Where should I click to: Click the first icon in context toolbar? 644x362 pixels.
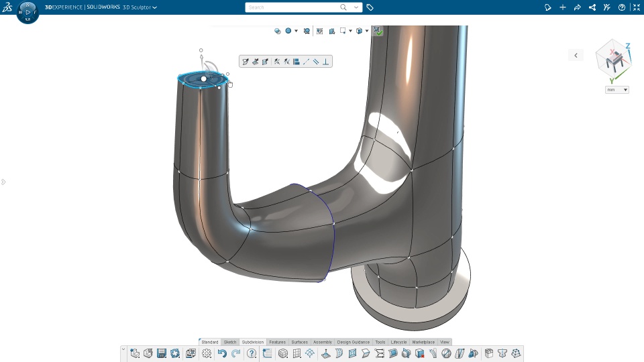(246, 62)
